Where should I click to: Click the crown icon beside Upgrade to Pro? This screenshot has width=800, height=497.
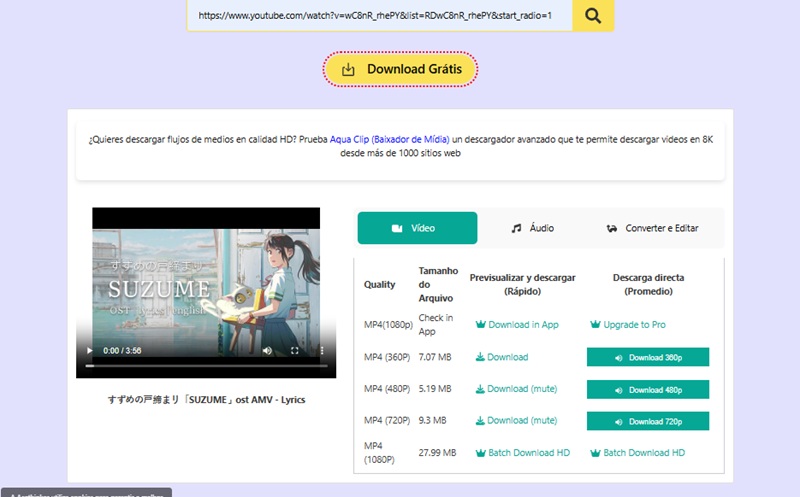pos(595,324)
